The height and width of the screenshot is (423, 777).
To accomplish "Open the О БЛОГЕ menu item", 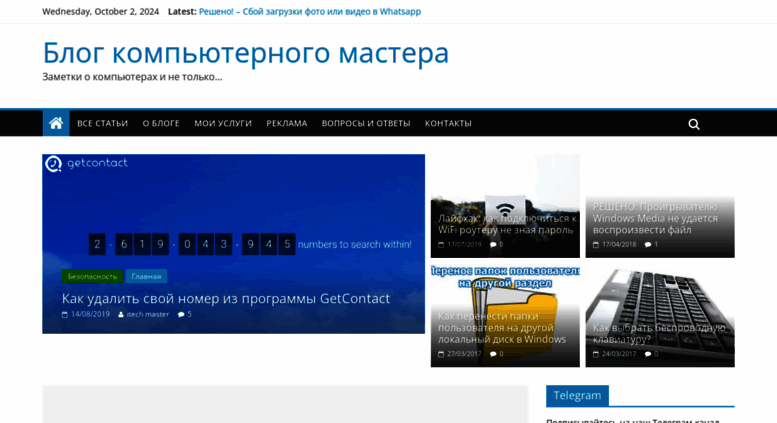I will 161,123.
